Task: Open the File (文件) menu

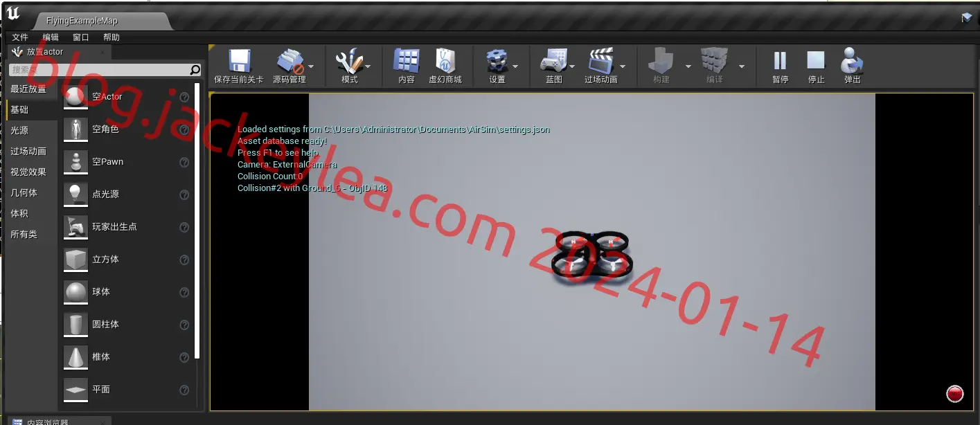Action: pyautogui.click(x=20, y=37)
